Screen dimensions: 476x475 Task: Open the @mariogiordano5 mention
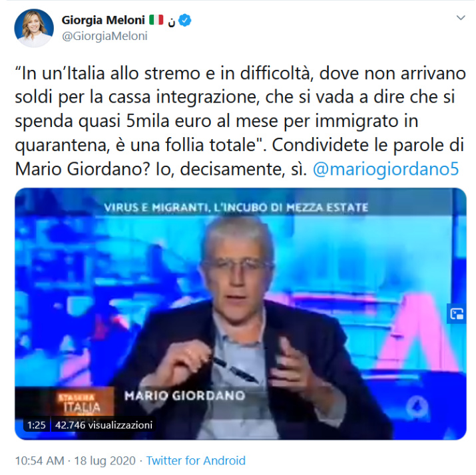[x=385, y=169]
